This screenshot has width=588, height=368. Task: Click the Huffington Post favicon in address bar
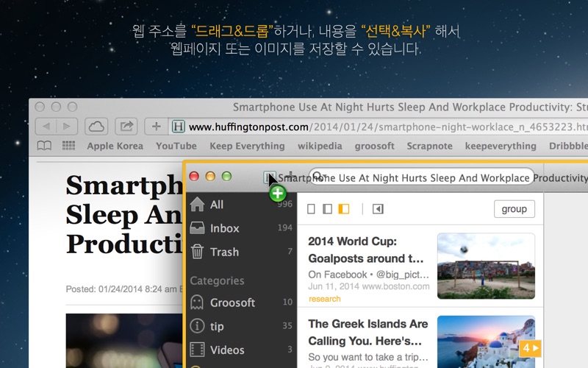click(x=178, y=127)
